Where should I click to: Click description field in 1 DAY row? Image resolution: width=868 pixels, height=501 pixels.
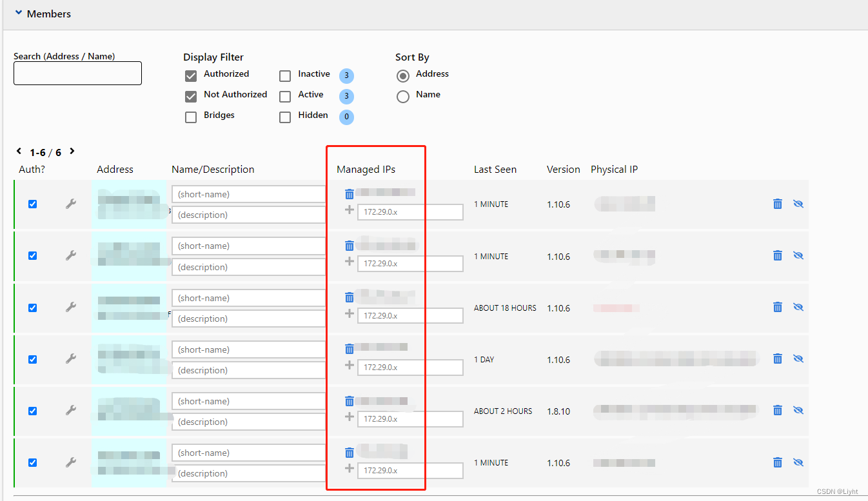point(249,370)
